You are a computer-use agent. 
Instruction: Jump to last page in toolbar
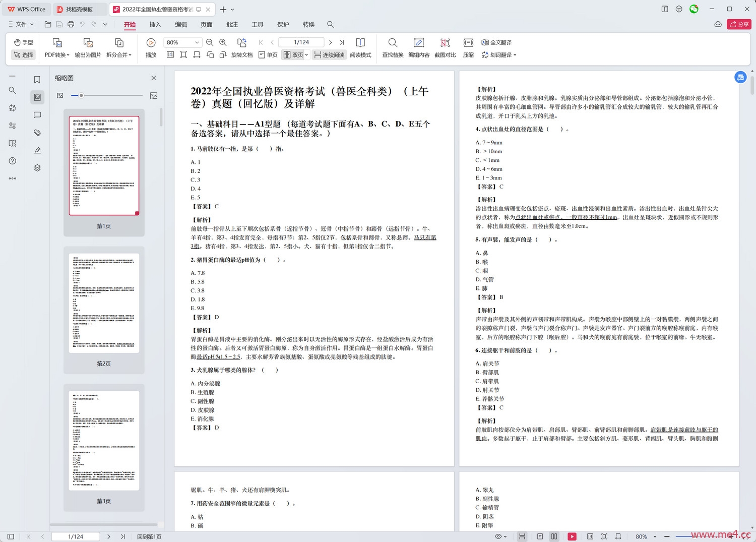pos(342,42)
